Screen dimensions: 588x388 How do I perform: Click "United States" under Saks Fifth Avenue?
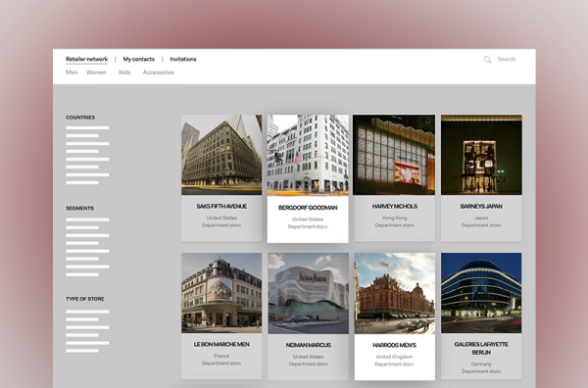coord(221,218)
